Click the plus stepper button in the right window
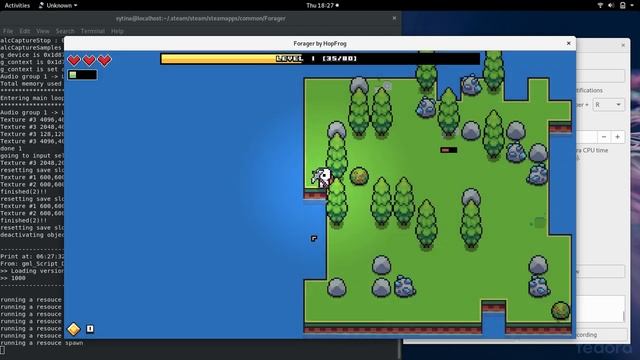Screen dimensions: 640x360 tap(618, 137)
